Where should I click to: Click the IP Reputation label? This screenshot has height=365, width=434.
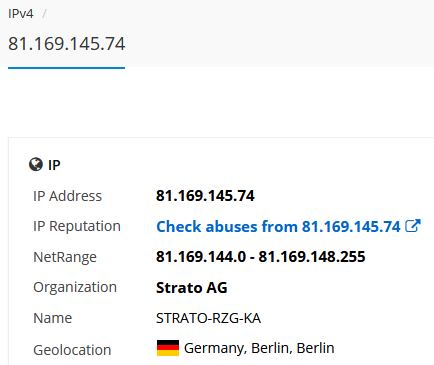tap(77, 226)
